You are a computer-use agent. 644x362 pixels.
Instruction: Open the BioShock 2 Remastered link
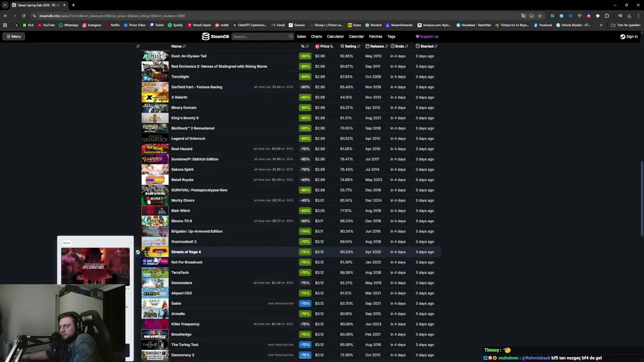(x=193, y=128)
